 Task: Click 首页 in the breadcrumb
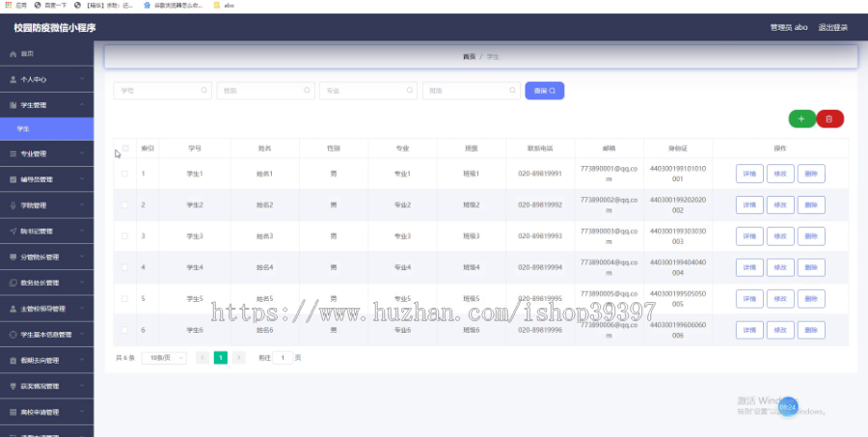coord(470,57)
